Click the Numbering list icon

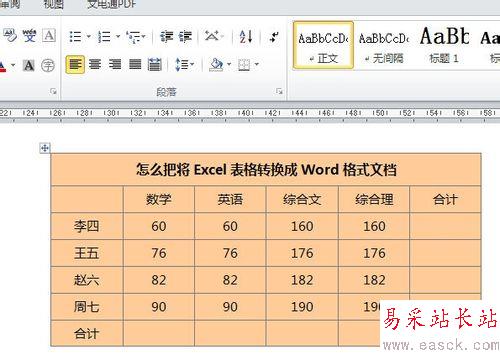(104, 36)
